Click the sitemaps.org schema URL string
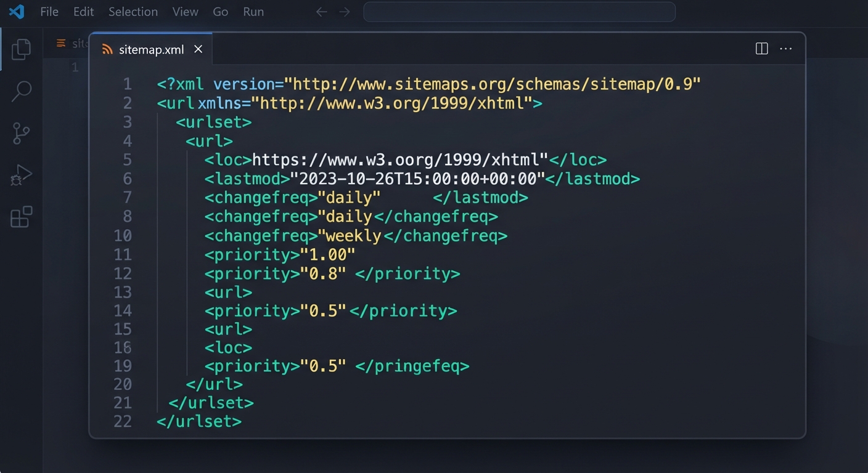The image size is (868, 473). pos(492,84)
